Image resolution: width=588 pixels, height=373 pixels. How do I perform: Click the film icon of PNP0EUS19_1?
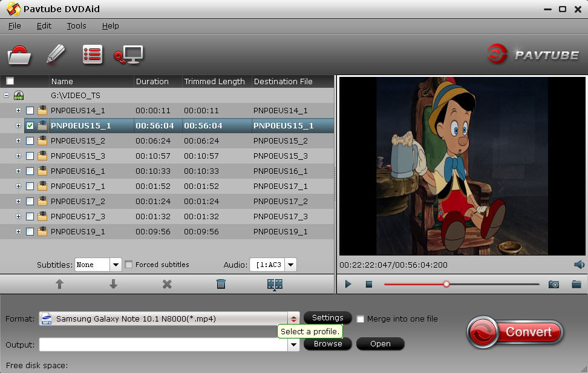click(x=42, y=231)
